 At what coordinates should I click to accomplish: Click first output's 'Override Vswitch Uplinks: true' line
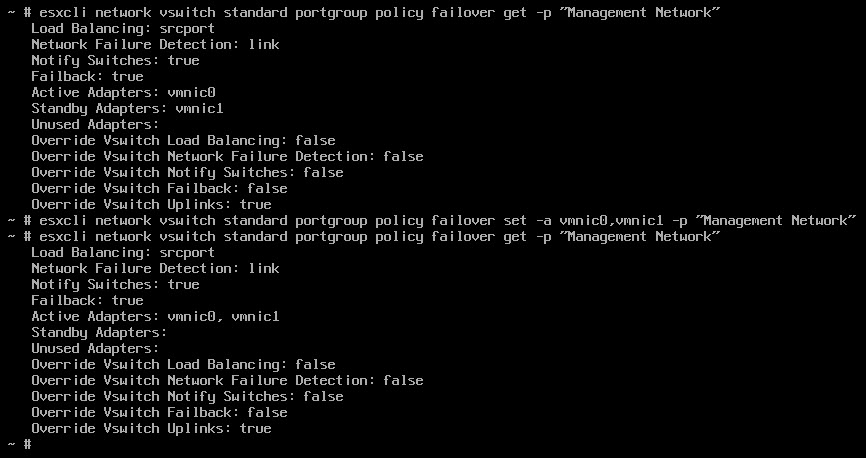(x=151, y=204)
